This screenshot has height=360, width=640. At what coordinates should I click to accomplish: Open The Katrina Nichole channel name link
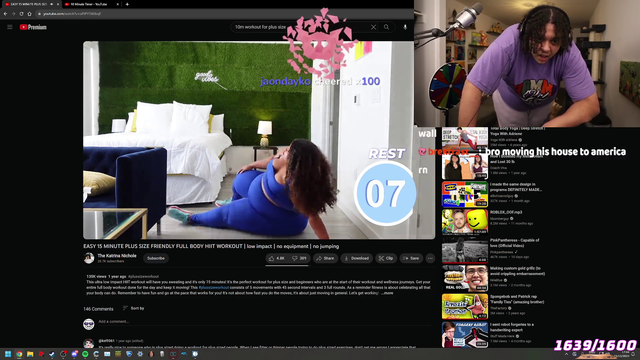point(117,256)
